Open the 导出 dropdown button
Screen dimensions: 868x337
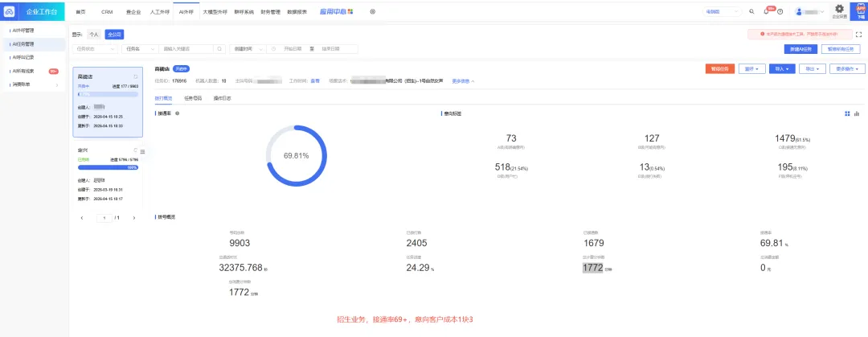tap(813, 68)
